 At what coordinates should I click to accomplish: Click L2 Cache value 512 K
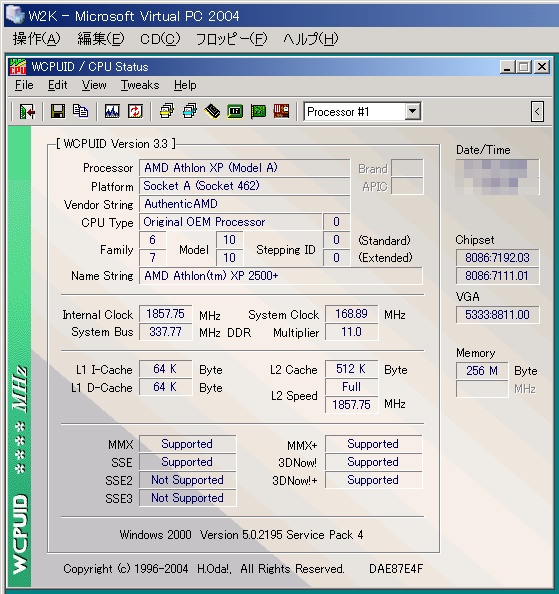click(351, 369)
